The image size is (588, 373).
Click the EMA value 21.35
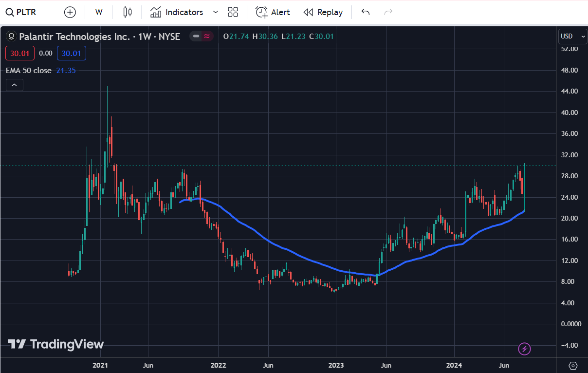tap(66, 70)
